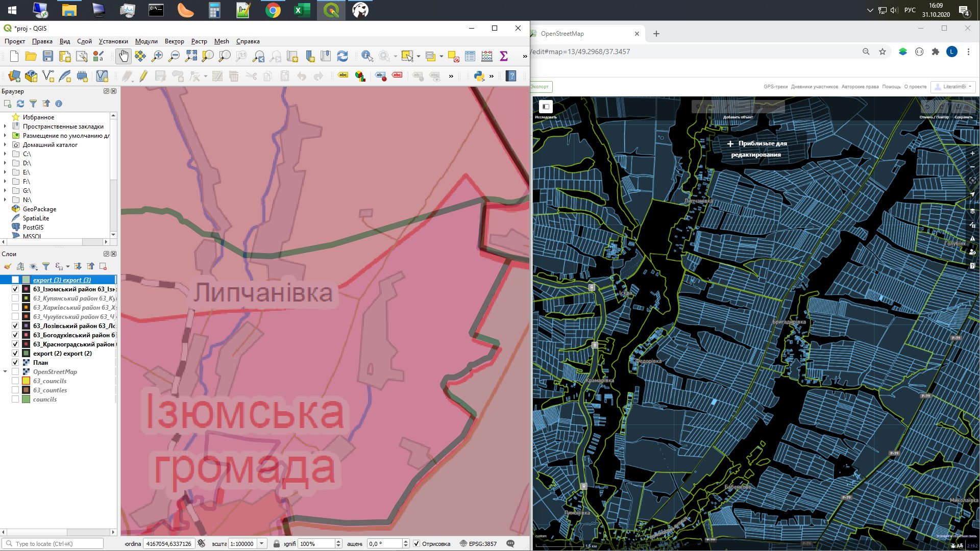Collapse the OpenStreetMap layer group
Screen dimensions: 980x551
[5, 371]
